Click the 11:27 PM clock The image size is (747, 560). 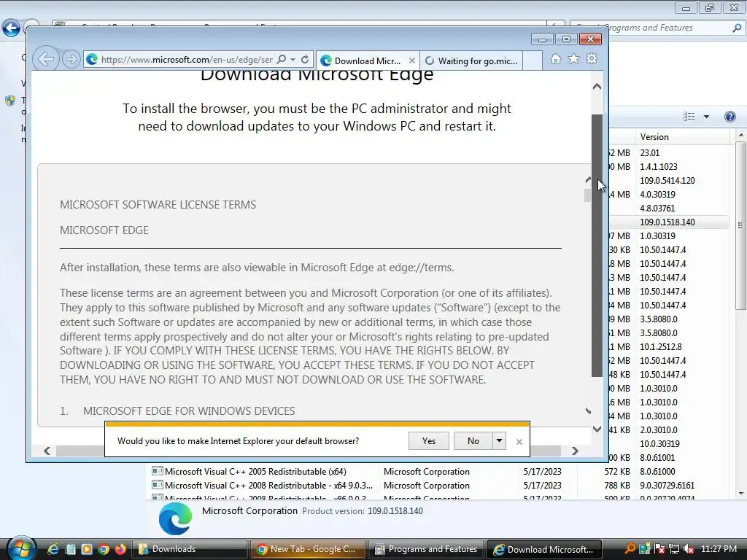(x=719, y=549)
